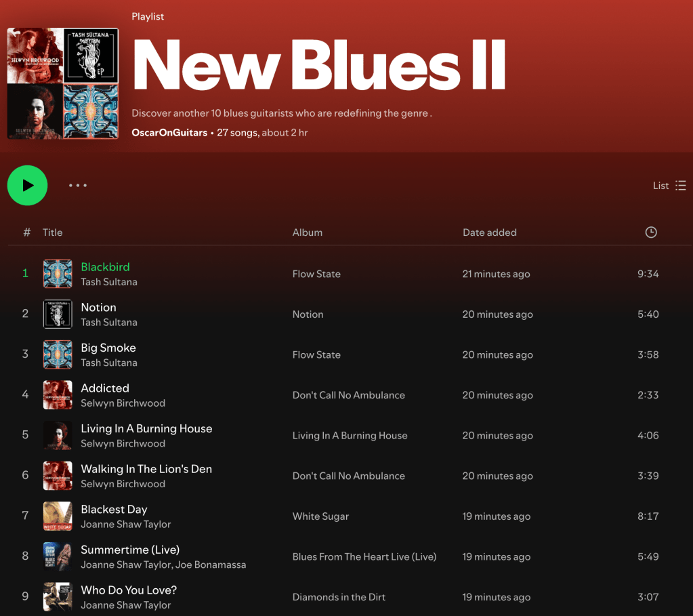Click the clock duration column icon
The width and height of the screenshot is (693, 616).
tap(650, 232)
